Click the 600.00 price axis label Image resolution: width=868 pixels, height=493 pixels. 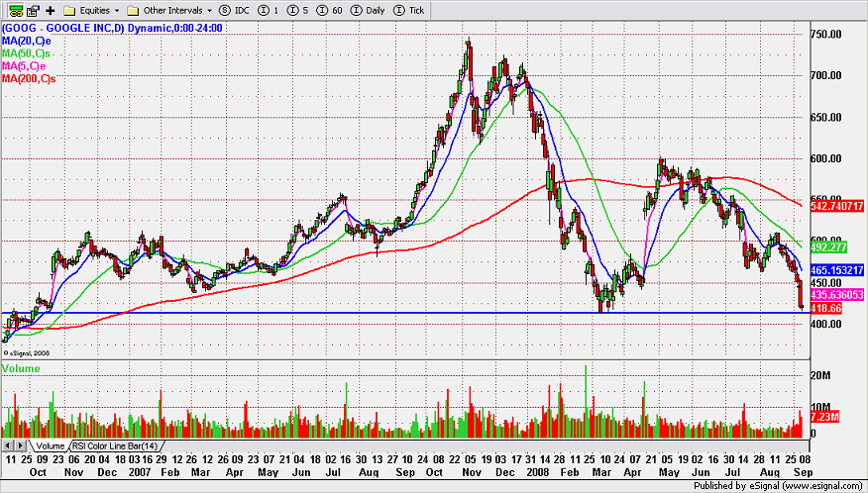826,158
